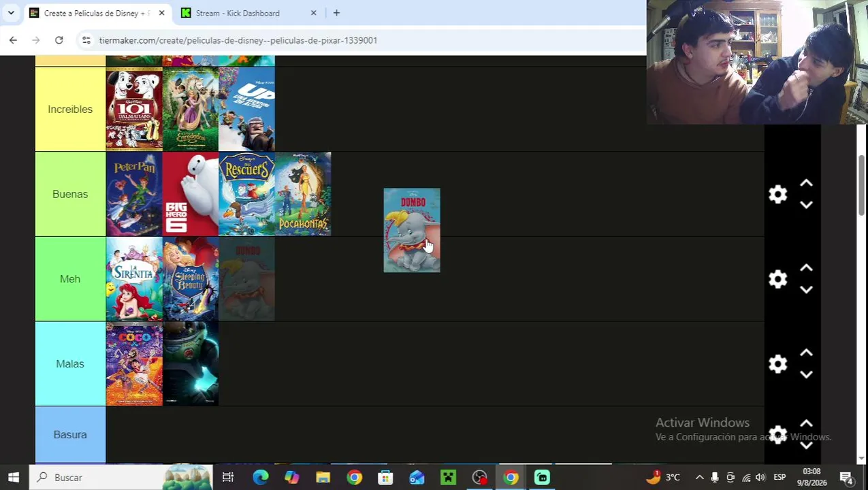The image size is (868, 490).
Task: Open the Windows Start menu
Action: click(14, 477)
